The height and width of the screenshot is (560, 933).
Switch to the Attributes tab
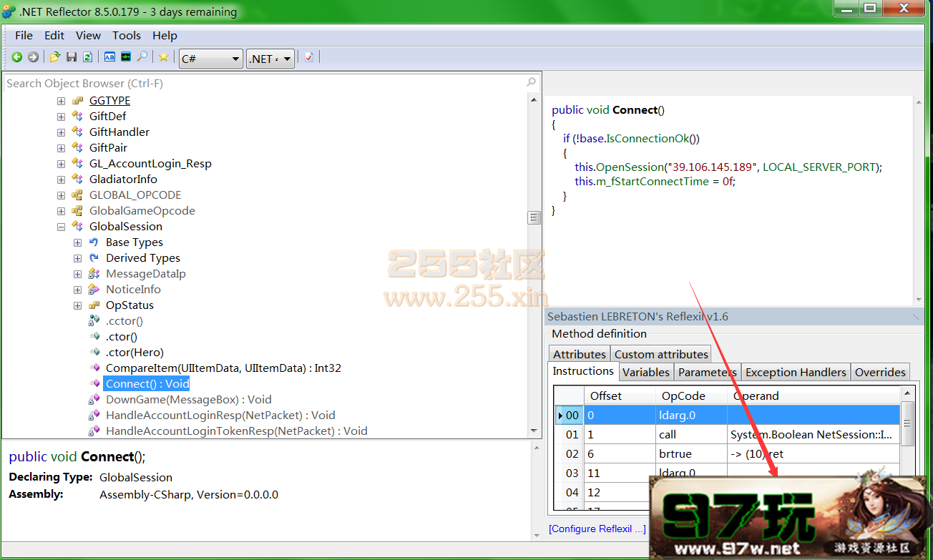tap(580, 354)
